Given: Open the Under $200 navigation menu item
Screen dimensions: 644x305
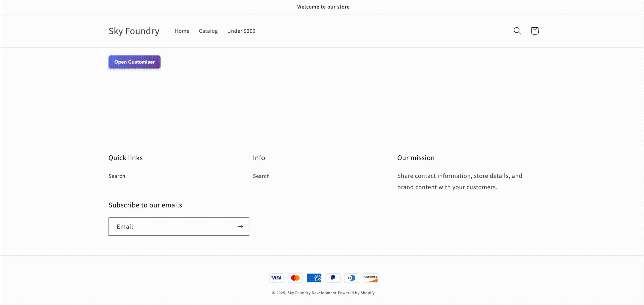Looking at the screenshot, I should tap(241, 31).
